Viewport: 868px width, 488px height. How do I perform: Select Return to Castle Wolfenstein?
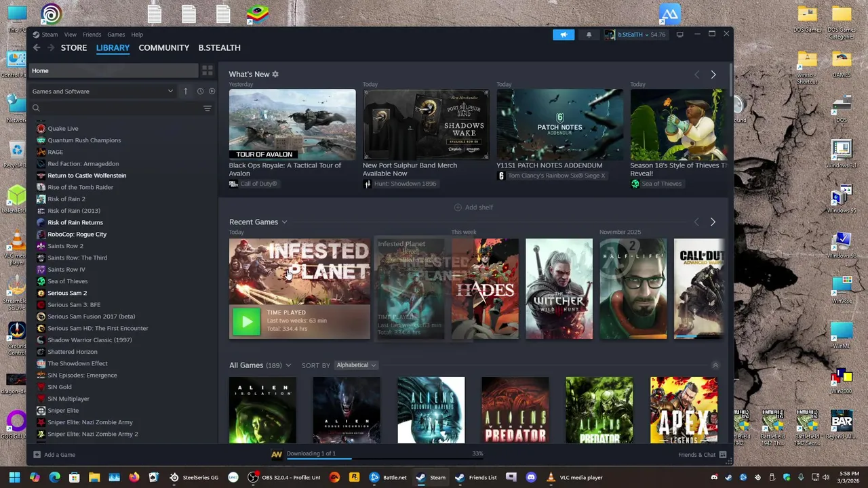(87, 176)
